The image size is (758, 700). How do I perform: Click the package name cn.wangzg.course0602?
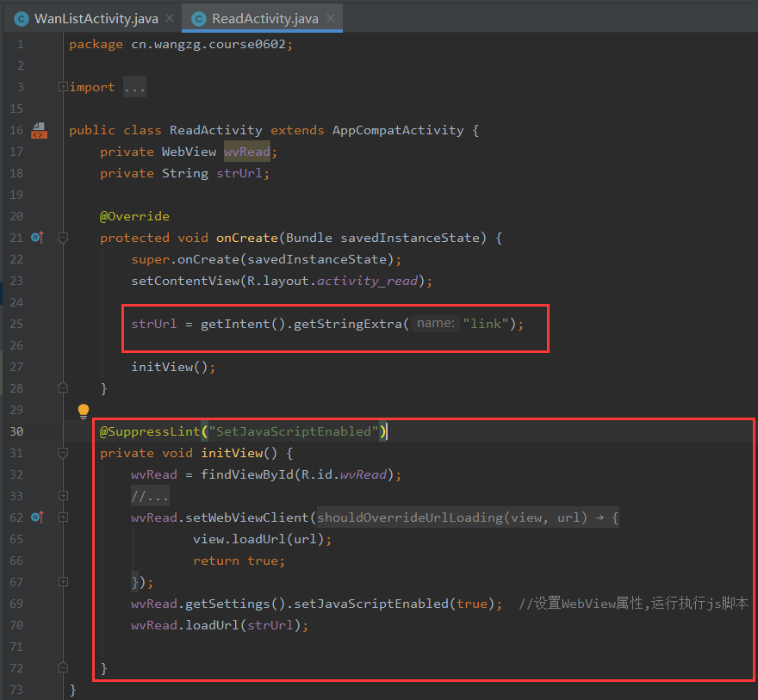click(x=208, y=45)
